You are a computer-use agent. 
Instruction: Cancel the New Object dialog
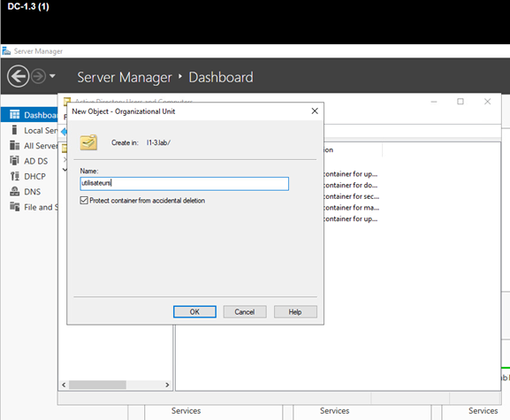[245, 311]
